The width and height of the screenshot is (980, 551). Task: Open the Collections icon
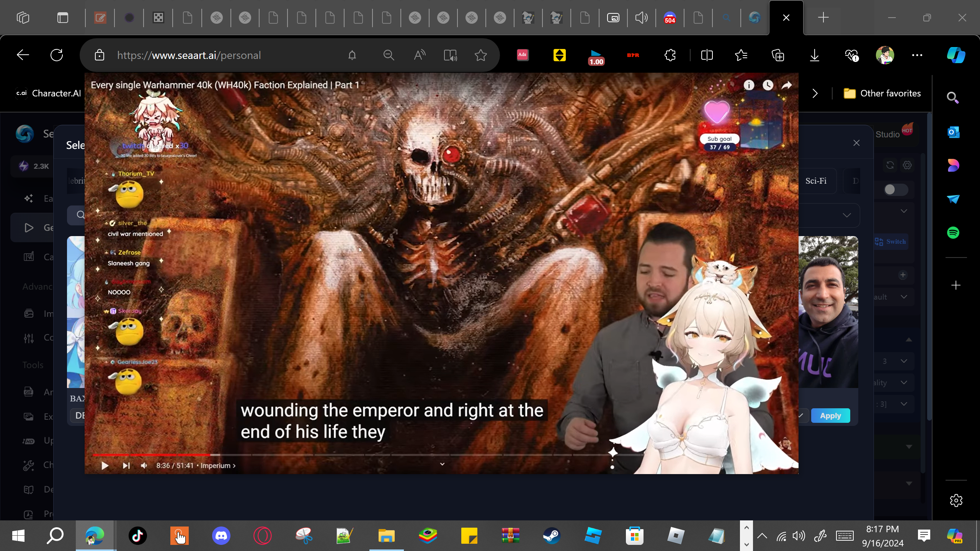(778, 55)
